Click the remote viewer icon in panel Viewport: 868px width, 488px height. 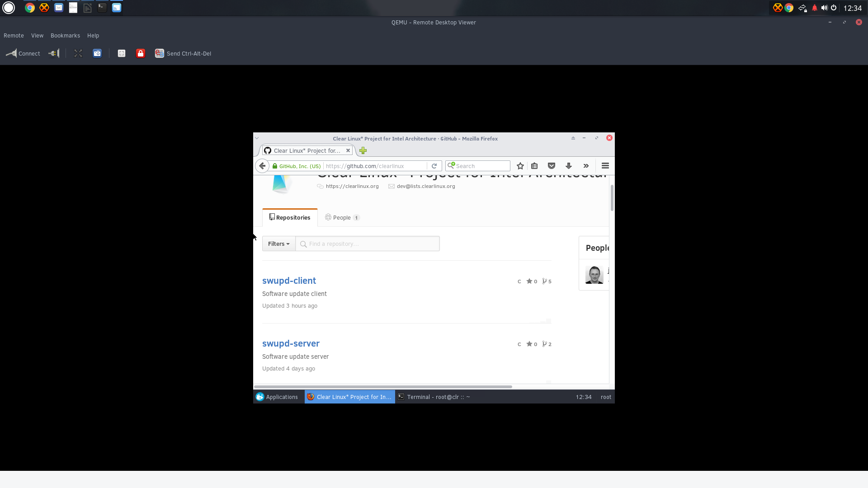coord(117,8)
